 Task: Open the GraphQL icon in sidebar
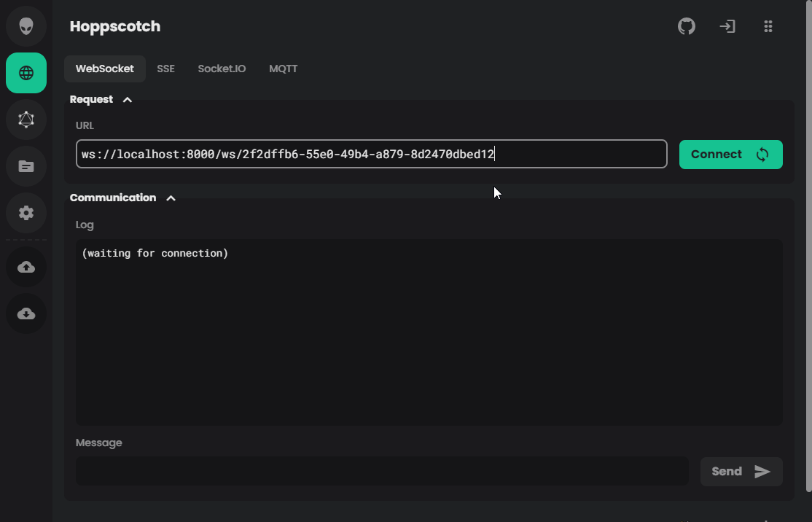(26, 120)
